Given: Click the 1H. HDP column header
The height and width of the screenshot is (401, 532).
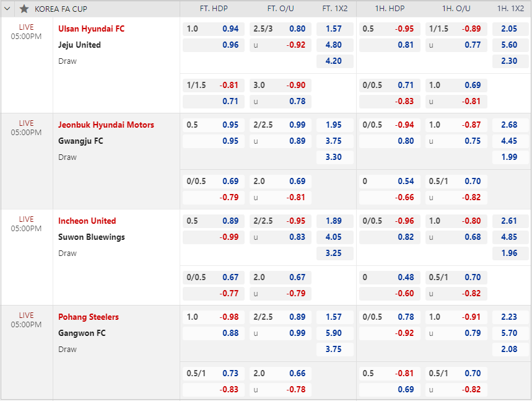Looking at the screenshot, I should coord(390,9).
